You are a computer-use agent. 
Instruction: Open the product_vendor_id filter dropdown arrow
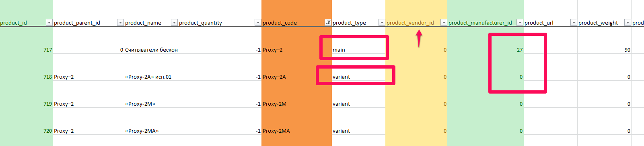coord(444,23)
